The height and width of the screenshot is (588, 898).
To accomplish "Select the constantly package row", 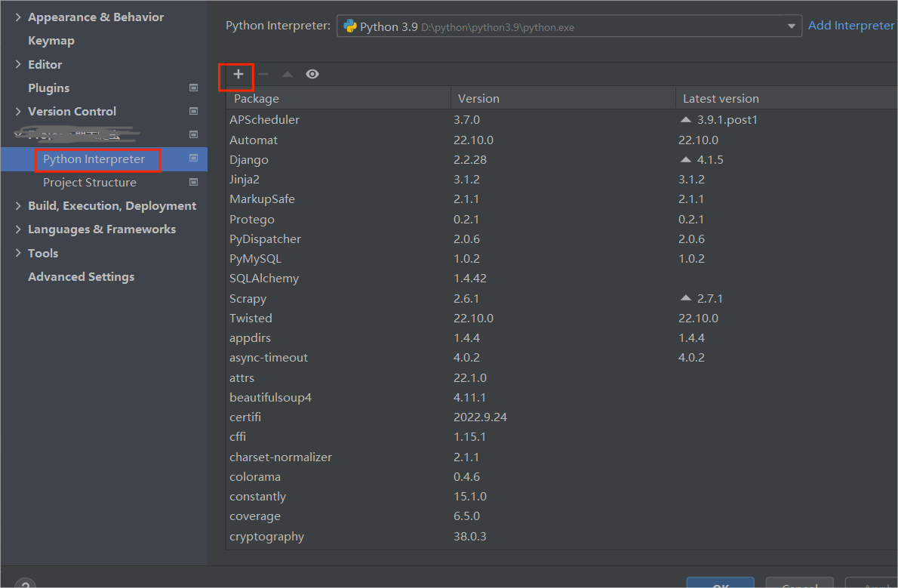I will [x=562, y=497].
